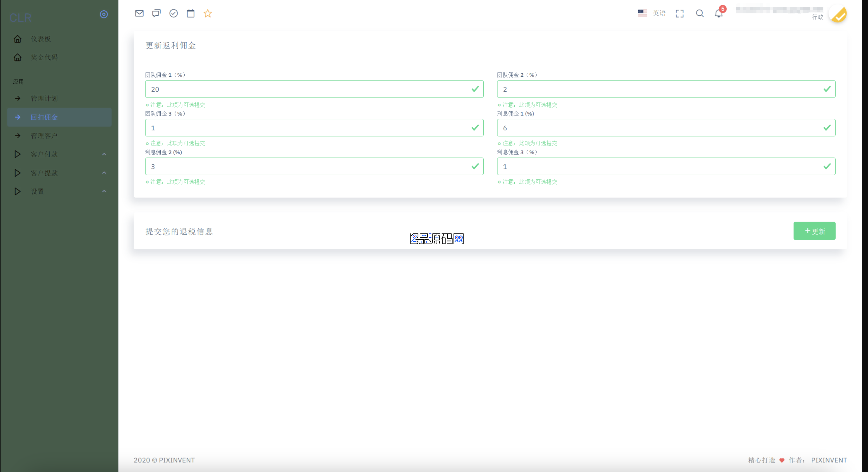Click the yellow star bookmark icon
Image resolution: width=868 pixels, height=472 pixels.
(208, 13)
